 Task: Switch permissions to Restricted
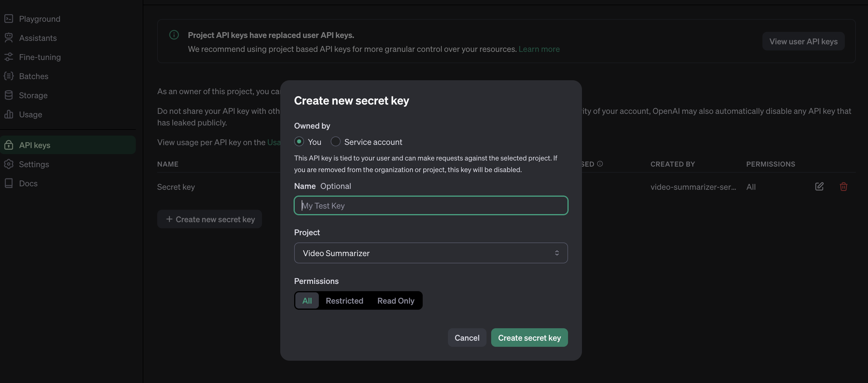pos(344,300)
